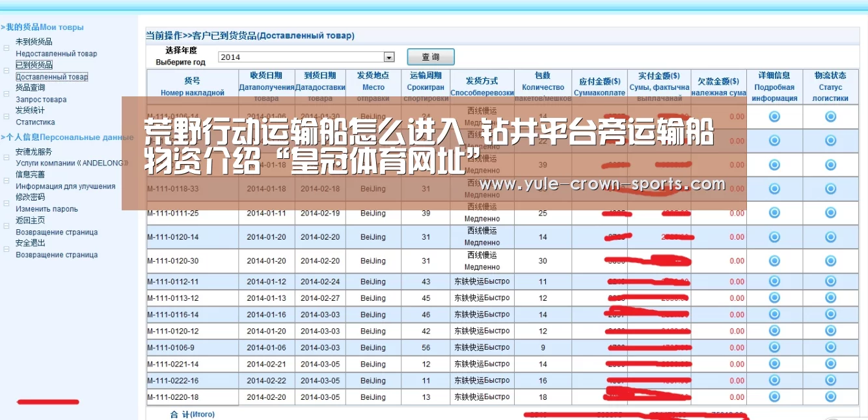Image resolution: width=868 pixels, height=420 pixels.
Task: Open detail info icon for M-111-0116-14
Action: (x=774, y=315)
